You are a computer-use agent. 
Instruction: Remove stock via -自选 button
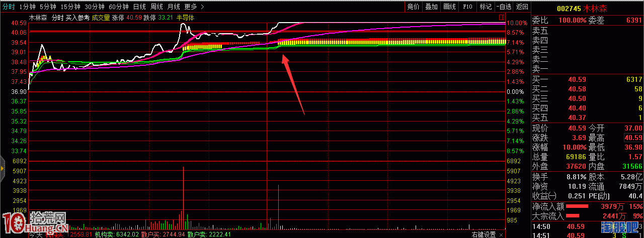(x=504, y=7)
